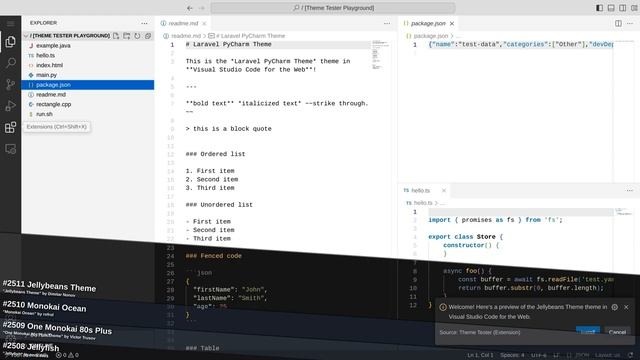Close the hello.ts tab

[444, 190]
